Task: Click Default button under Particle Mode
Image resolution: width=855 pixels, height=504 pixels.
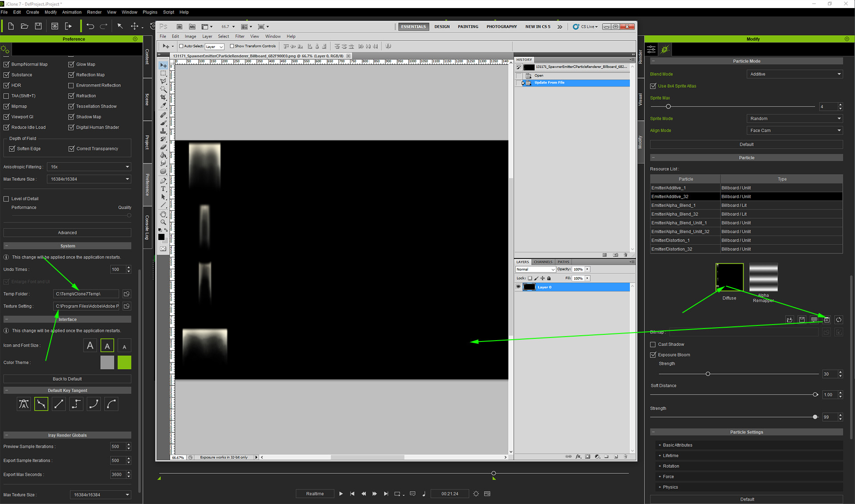Action: (x=746, y=144)
